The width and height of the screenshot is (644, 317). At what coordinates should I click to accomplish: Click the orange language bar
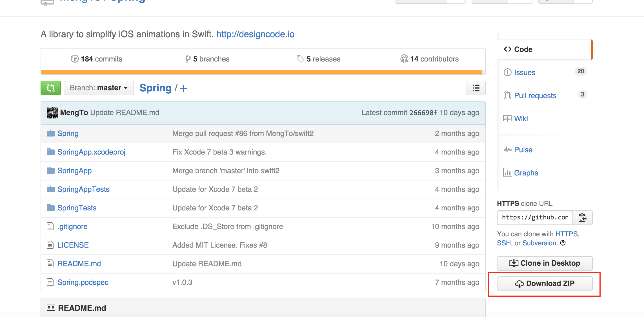point(261,72)
